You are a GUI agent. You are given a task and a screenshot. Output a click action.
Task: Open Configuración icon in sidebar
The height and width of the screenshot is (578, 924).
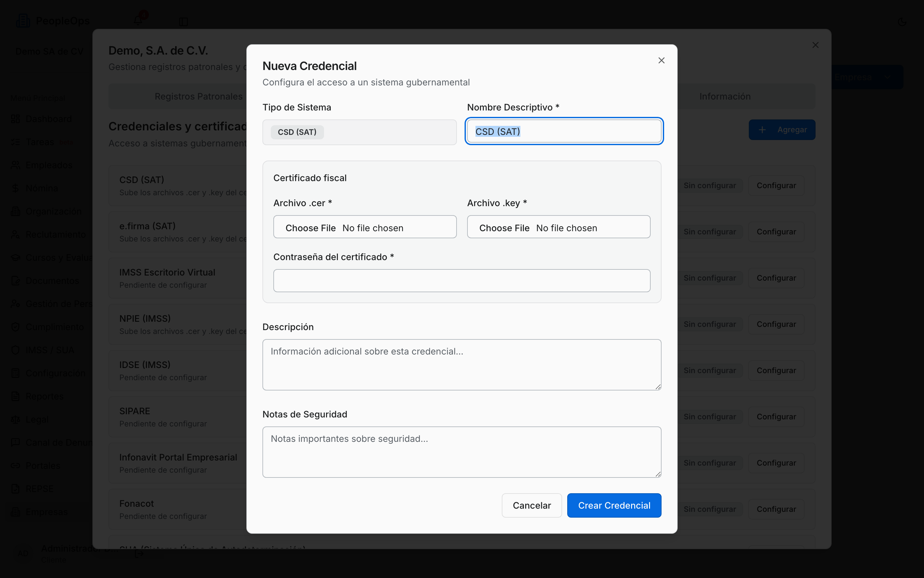click(15, 373)
